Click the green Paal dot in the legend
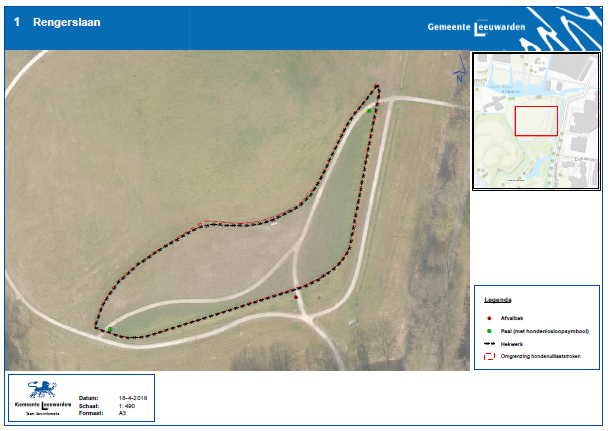 point(488,330)
